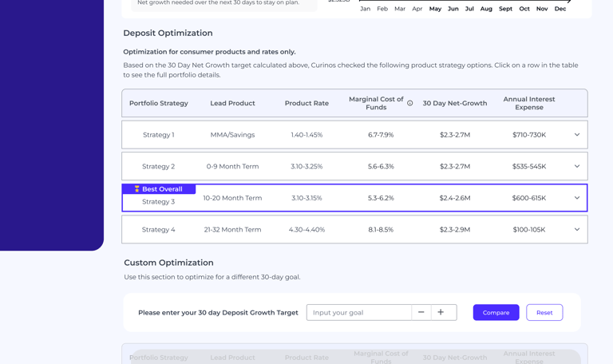613x364 pixels.
Task: Increase the deposit growth target with plus
Action: pyautogui.click(x=441, y=312)
